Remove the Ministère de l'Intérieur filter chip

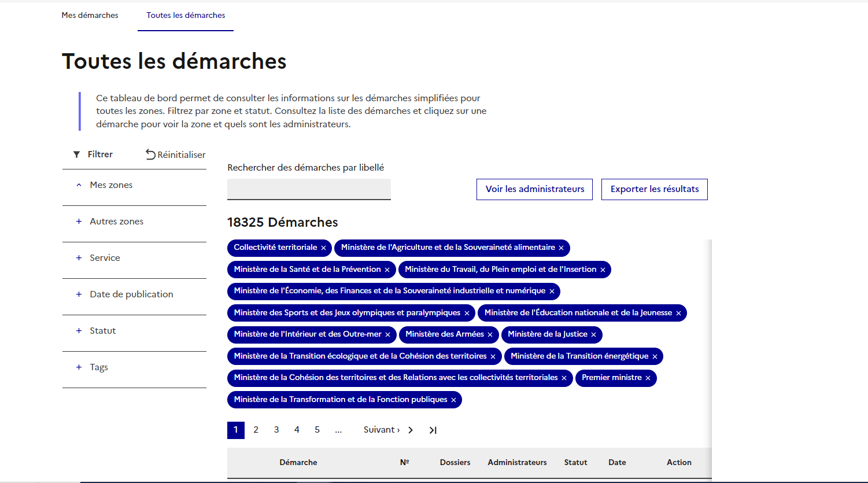click(386, 334)
